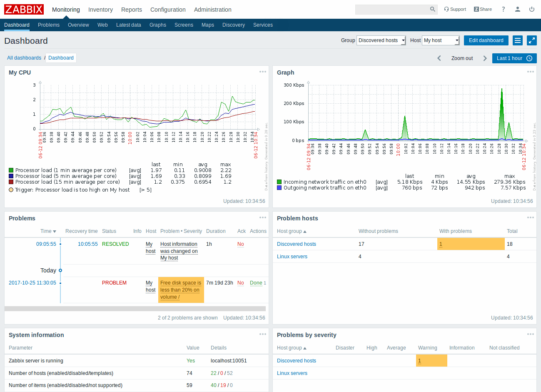Click the search magnifier icon

[x=432, y=9]
